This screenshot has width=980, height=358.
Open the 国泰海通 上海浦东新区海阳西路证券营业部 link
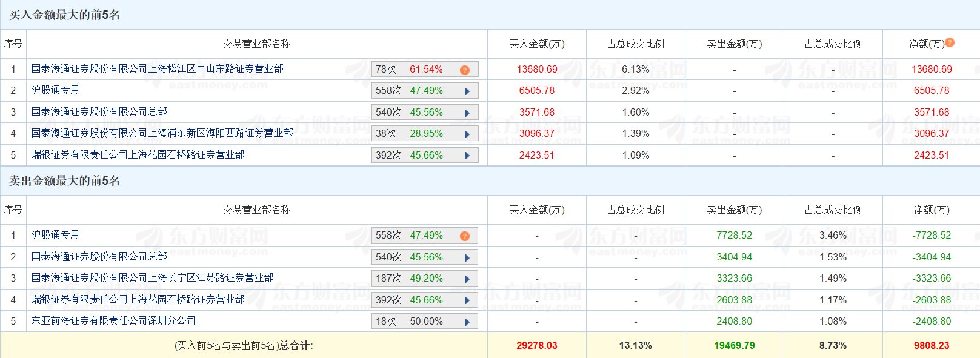pyautogui.click(x=162, y=133)
